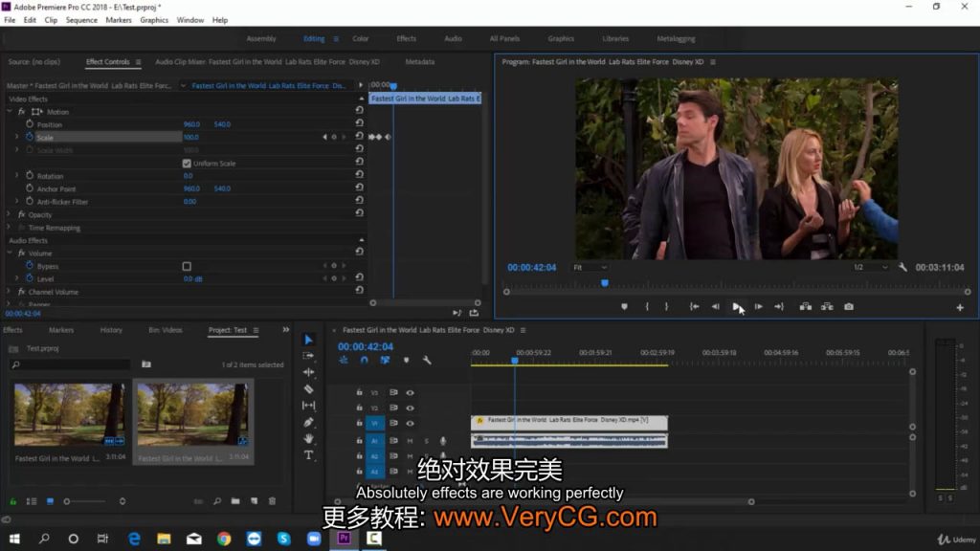Show overflow panel tabs chevron in Project panel
This screenshot has height=551, width=980.
285,330
